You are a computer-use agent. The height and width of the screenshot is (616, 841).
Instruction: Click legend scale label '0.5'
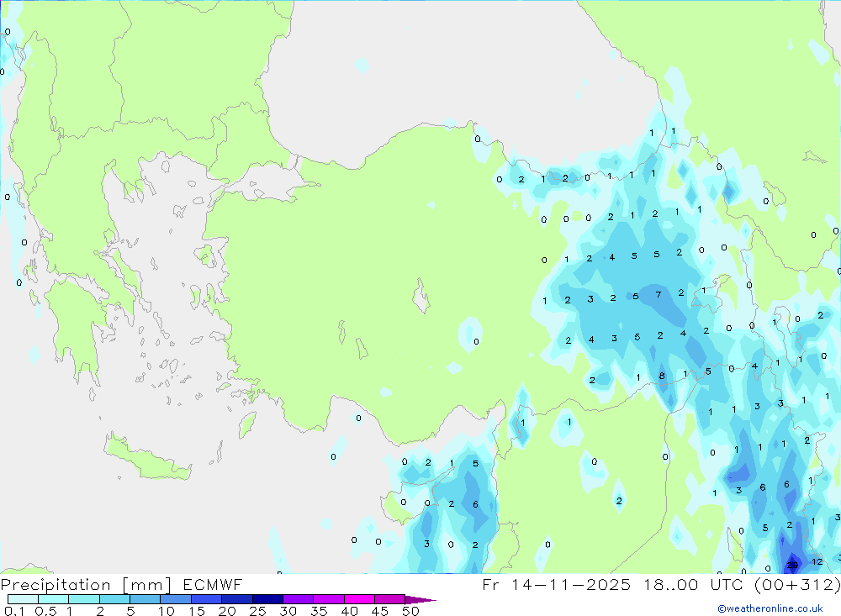(x=45, y=611)
